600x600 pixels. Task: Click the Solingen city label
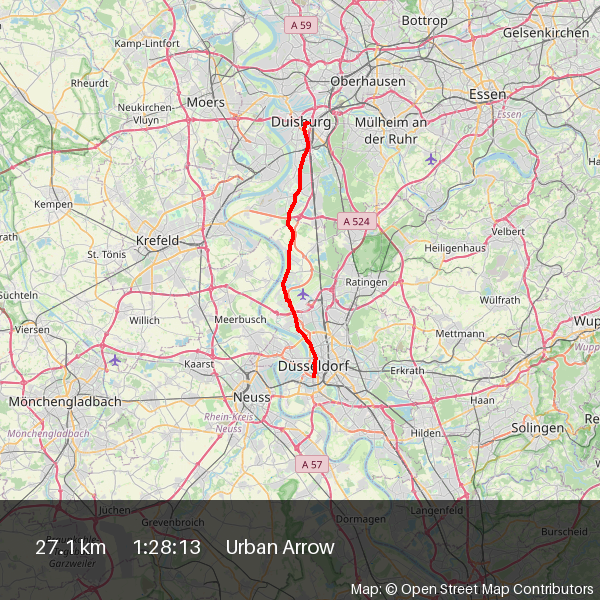538,428
